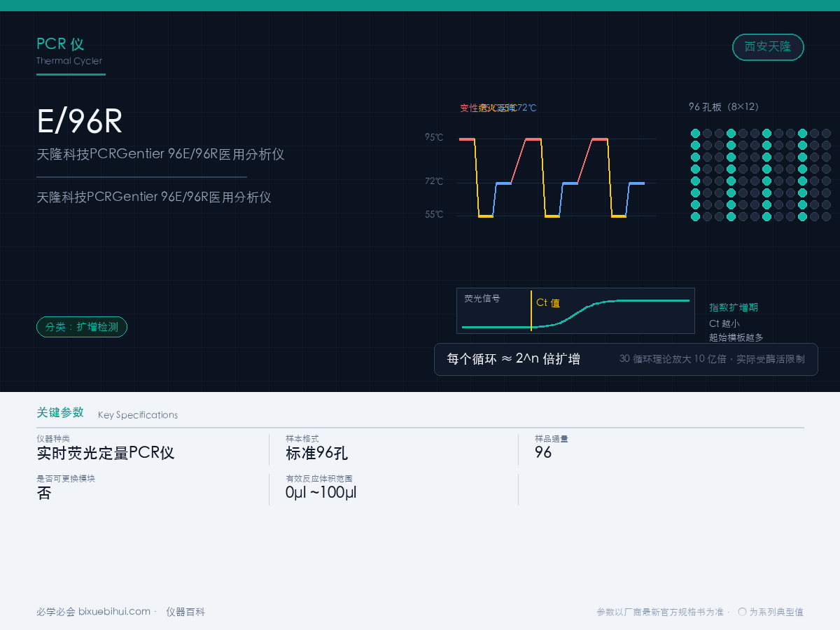
Task: Click the small circle icon in footer note
Action: 742,611
